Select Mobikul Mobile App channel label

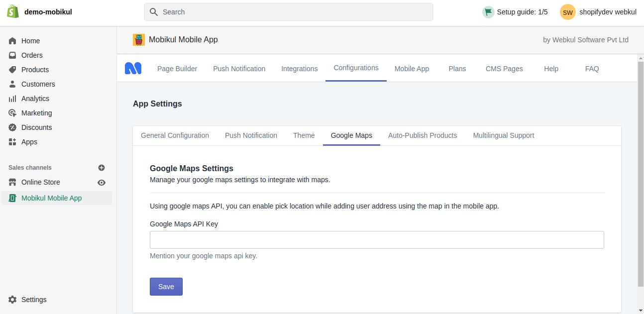(x=52, y=198)
